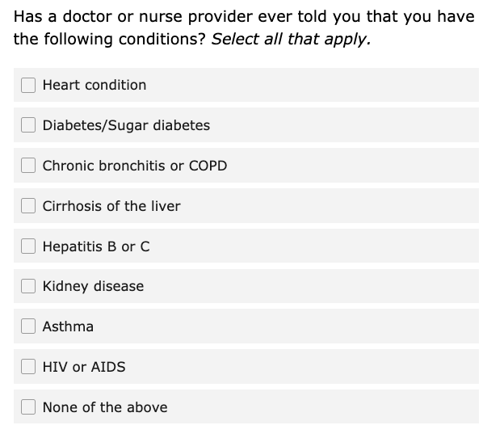The width and height of the screenshot is (504, 438).
Task: Click the Cirrhosis of the liver label
Action: (111, 206)
